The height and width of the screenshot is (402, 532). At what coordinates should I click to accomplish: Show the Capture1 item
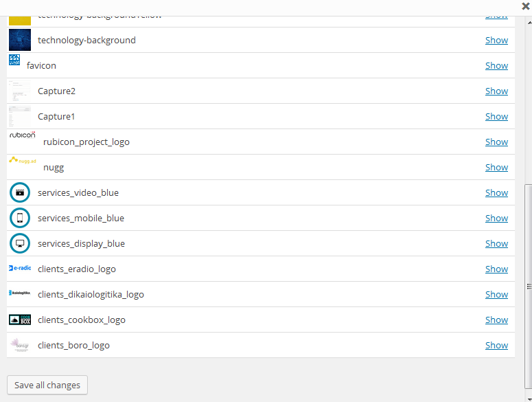(x=496, y=116)
